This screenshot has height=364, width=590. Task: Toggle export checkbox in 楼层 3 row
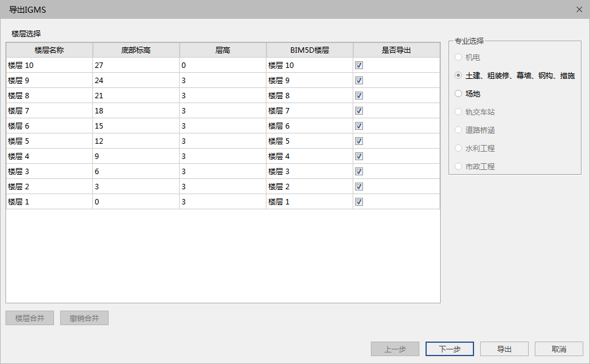point(359,172)
